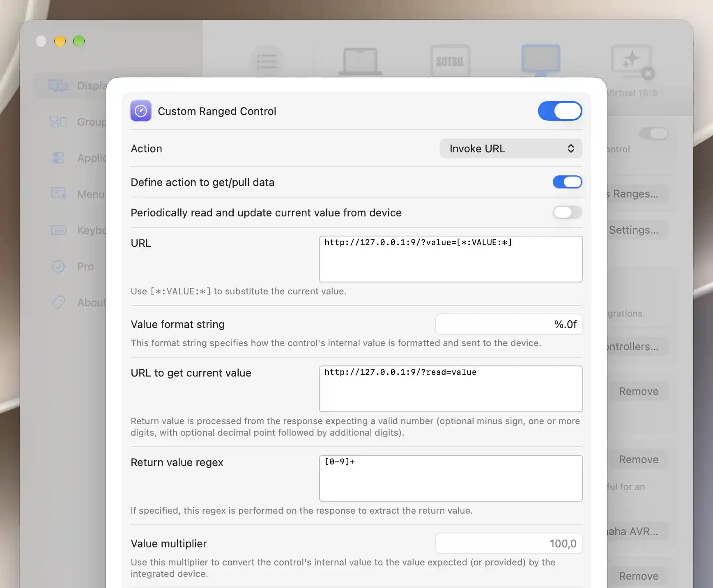Click the Remove button above Yamaha AVR

(639, 459)
